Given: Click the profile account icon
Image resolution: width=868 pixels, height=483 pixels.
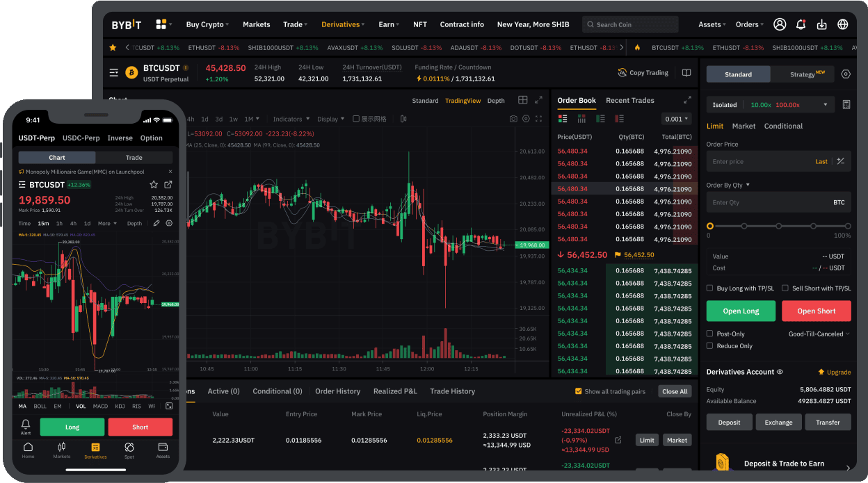Looking at the screenshot, I should (779, 24).
